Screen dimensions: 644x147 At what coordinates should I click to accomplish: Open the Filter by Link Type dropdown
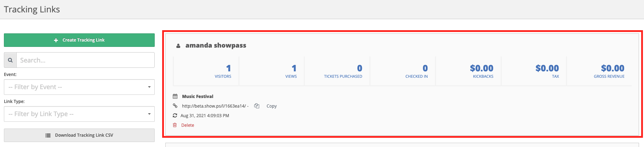(79, 114)
